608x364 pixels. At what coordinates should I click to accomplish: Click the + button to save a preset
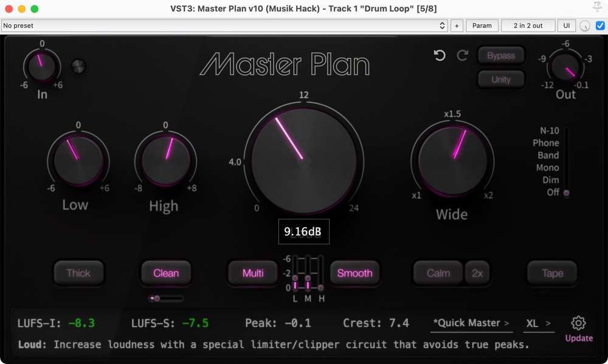(x=457, y=26)
